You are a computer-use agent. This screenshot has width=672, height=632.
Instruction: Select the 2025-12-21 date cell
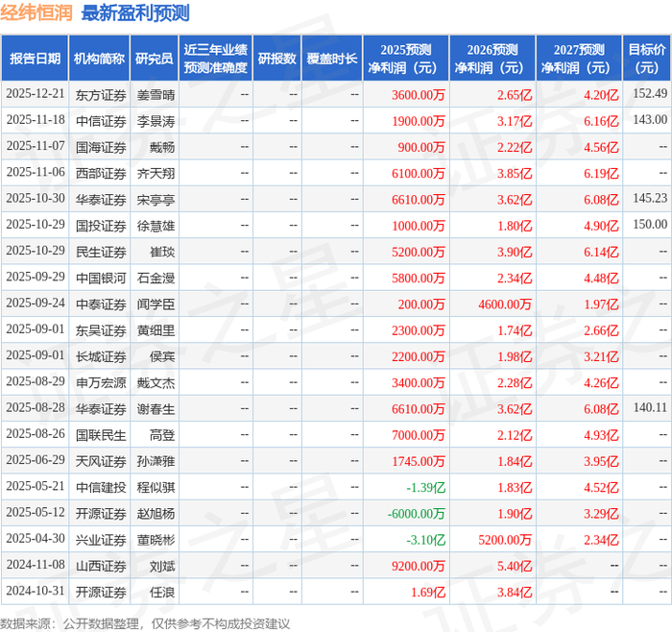tap(36, 94)
